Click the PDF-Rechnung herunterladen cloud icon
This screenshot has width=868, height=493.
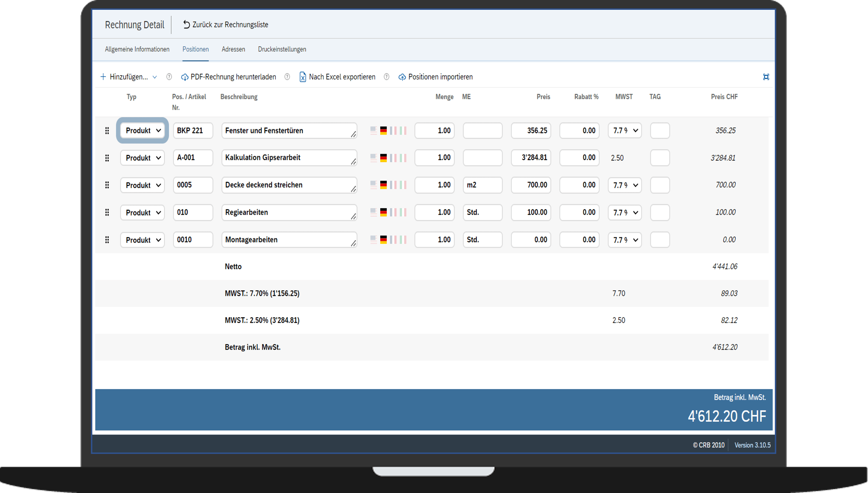pyautogui.click(x=185, y=77)
